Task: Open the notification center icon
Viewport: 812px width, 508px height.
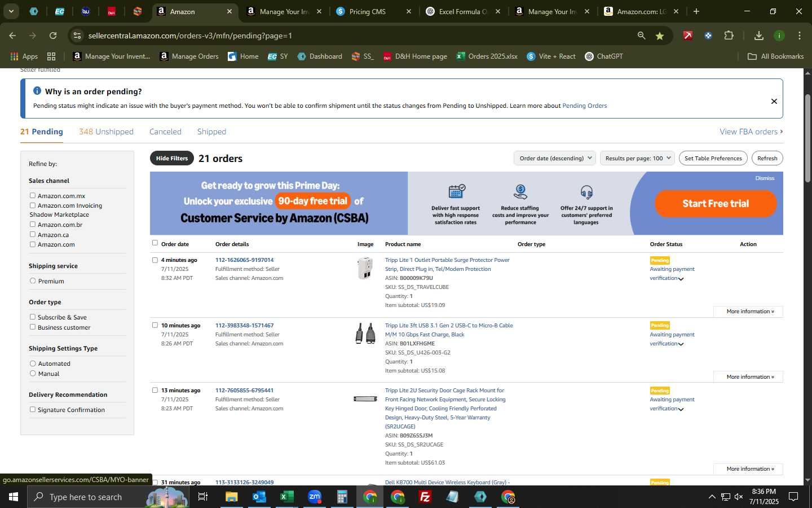Action: pos(793,497)
